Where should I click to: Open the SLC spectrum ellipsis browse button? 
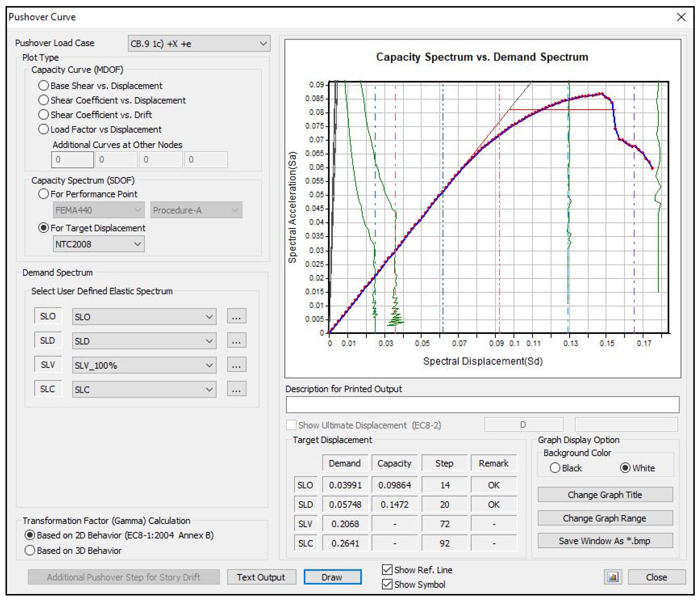pyautogui.click(x=236, y=389)
